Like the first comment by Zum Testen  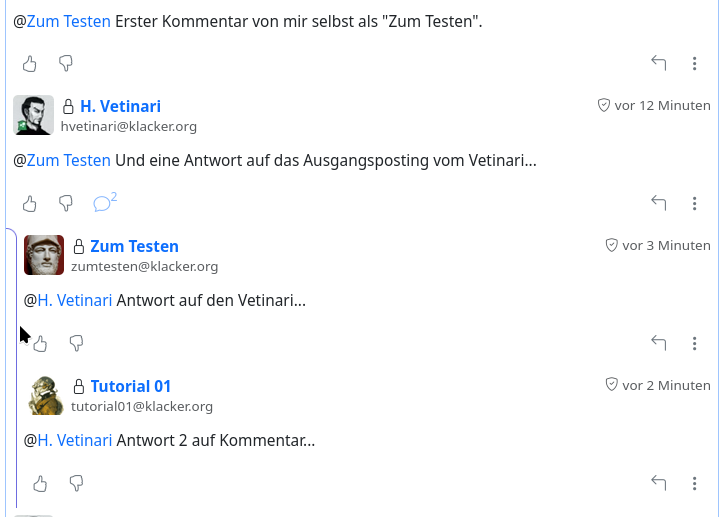click(30, 64)
